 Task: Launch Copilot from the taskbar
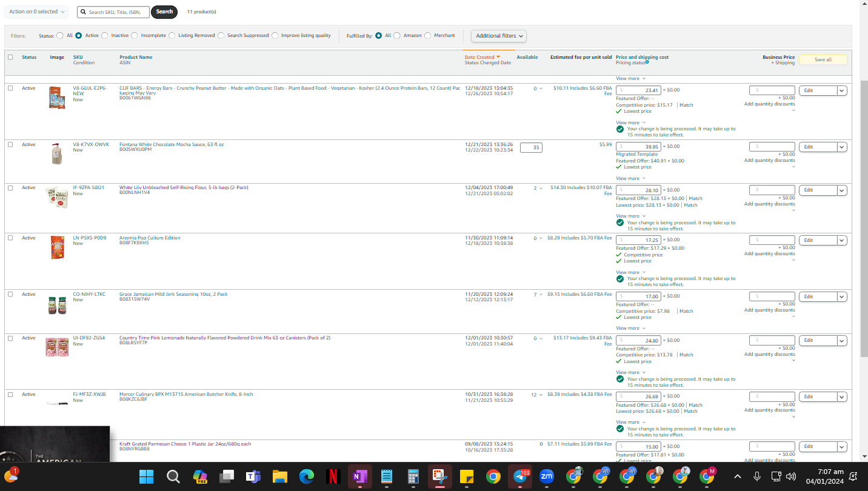(200, 476)
